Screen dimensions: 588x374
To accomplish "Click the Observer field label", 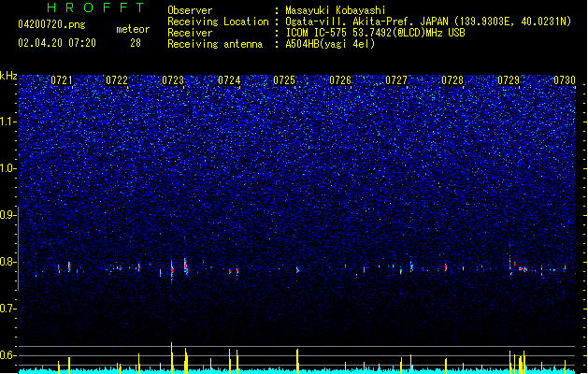I will 190,10.
